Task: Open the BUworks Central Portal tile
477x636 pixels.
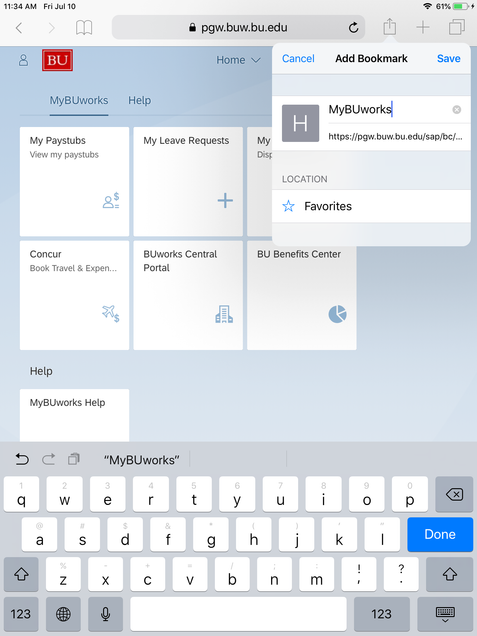Action: pyautogui.click(x=188, y=295)
